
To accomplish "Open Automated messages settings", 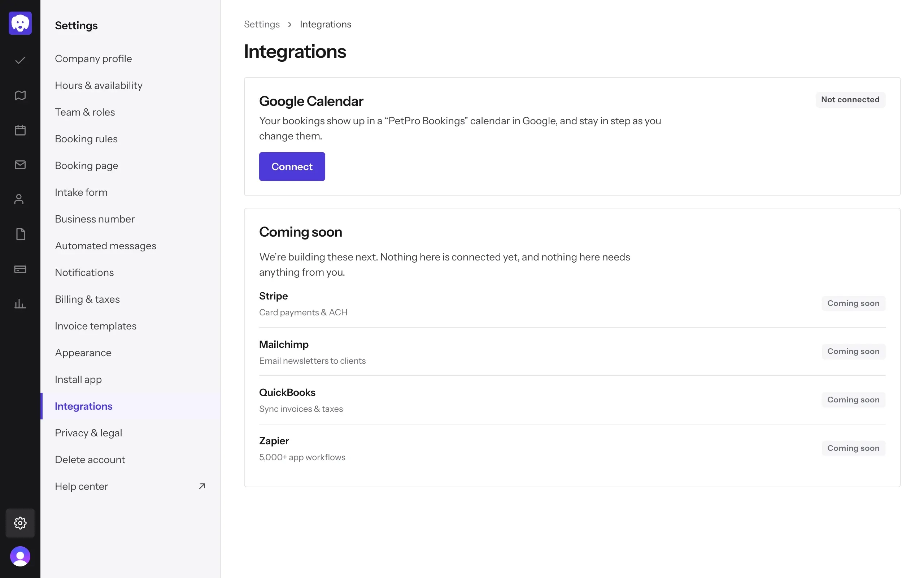I will 131,246.
